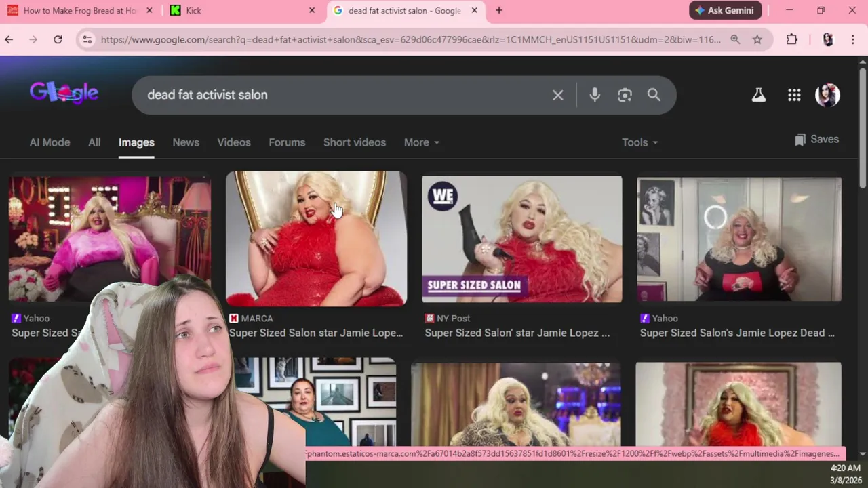Select the Forums tab

click(x=287, y=142)
